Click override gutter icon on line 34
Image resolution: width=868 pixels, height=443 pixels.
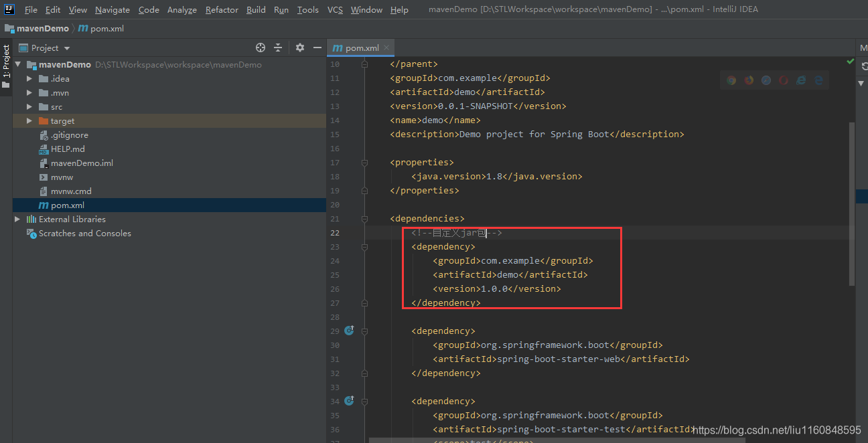point(349,400)
